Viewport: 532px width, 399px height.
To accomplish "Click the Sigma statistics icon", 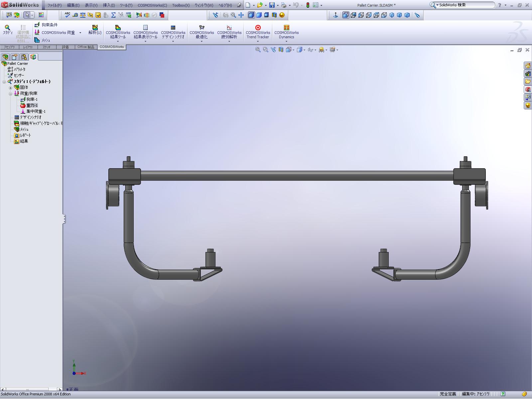I will pyautogui.click(x=113, y=15).
